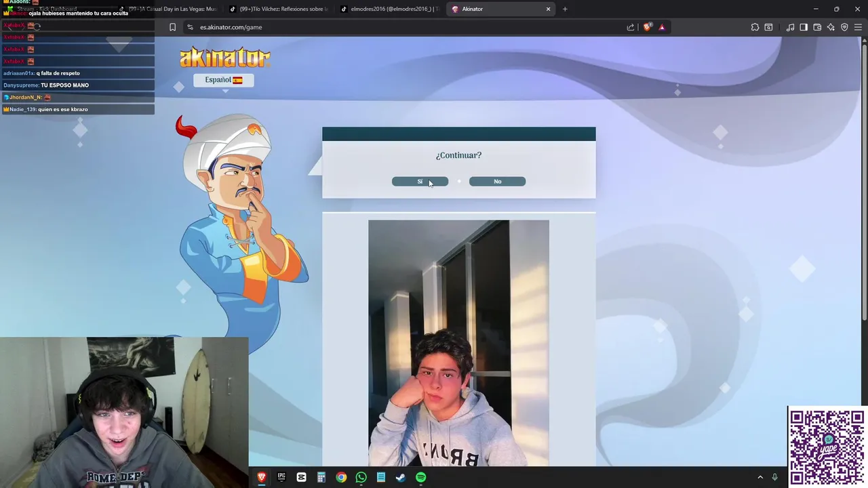Open WhatsApp from taskbar
This screenshot has height=488, width=868.
pyautogui.click(x=361, y=477)
